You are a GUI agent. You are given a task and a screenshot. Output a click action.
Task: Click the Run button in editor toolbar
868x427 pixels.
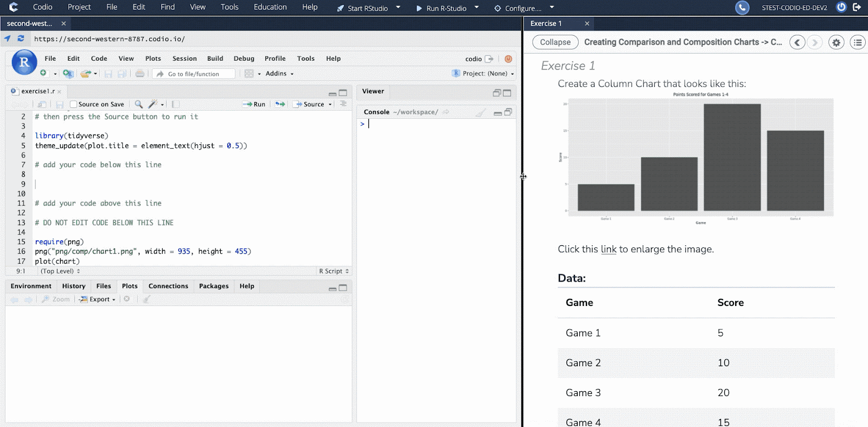point(254,104)
